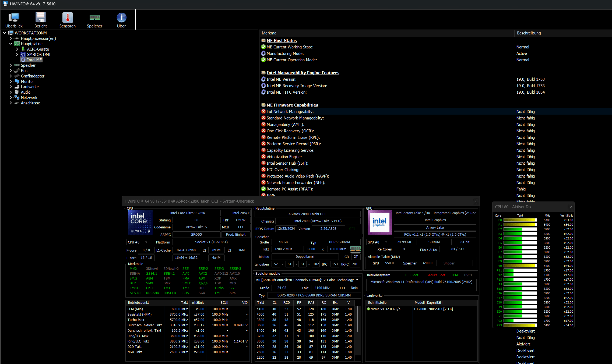Click the ACPI-Geräte icon
This screenshot has height=364, width=612.
(x=23, y=49)
